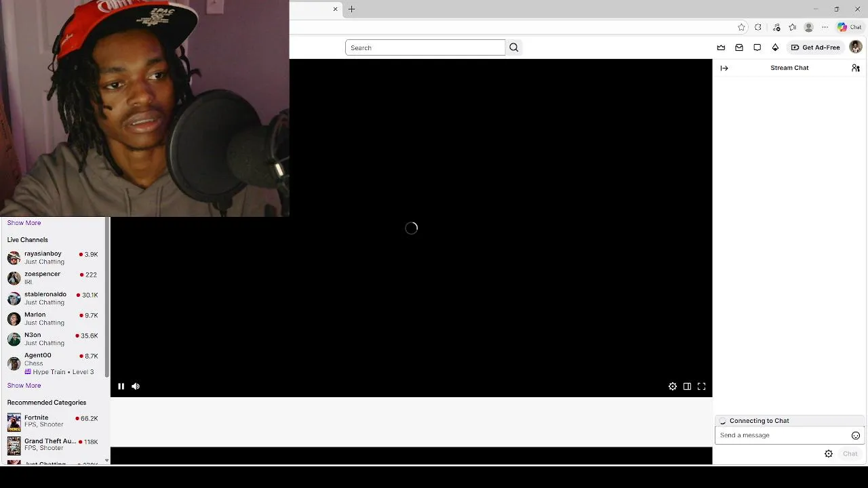Click the Hype Train Level 3 text
The width and height of the screenshot is (868, 488).
[x=63, y=372]
